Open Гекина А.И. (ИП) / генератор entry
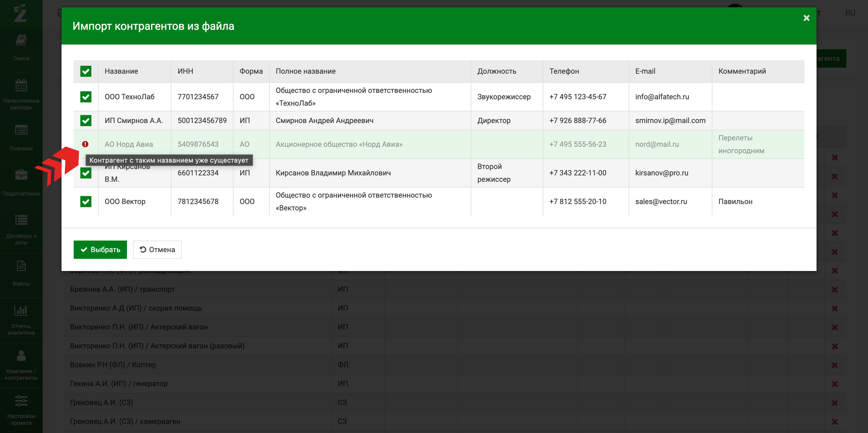This screenshot has height=433, width=868. point(119,384)
